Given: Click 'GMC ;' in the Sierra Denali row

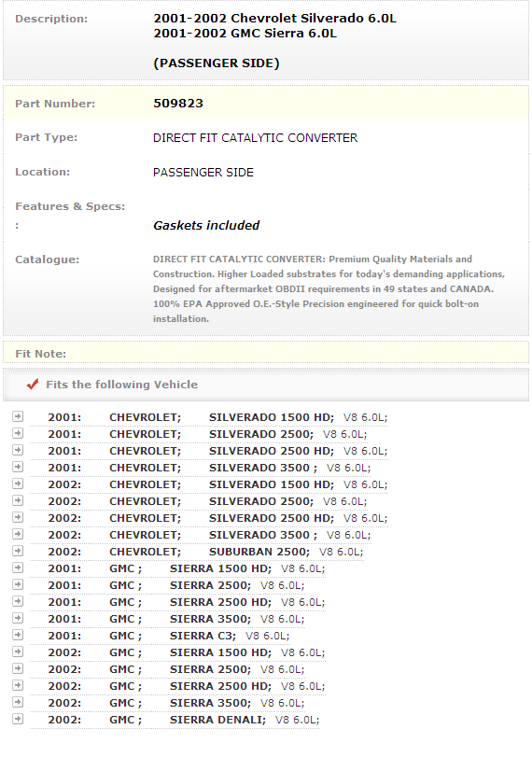Looking at the screenshot, I should click(125, 720).
